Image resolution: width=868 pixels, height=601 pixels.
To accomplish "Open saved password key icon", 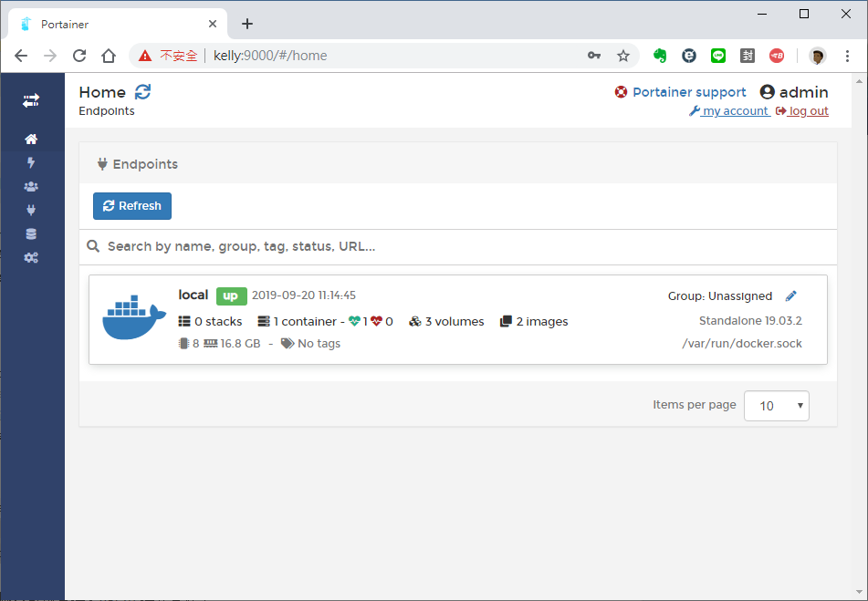I will click(x=594, y=56).
